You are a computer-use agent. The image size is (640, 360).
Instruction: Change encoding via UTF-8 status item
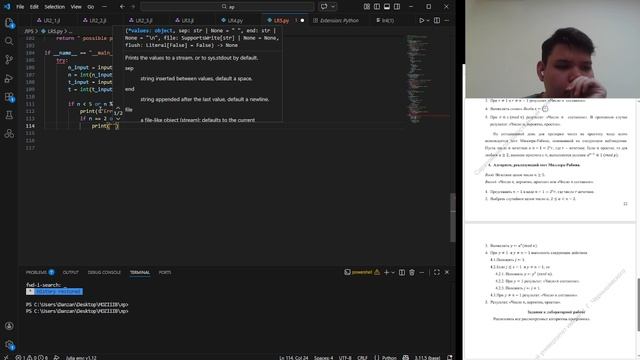coord(345,358)
